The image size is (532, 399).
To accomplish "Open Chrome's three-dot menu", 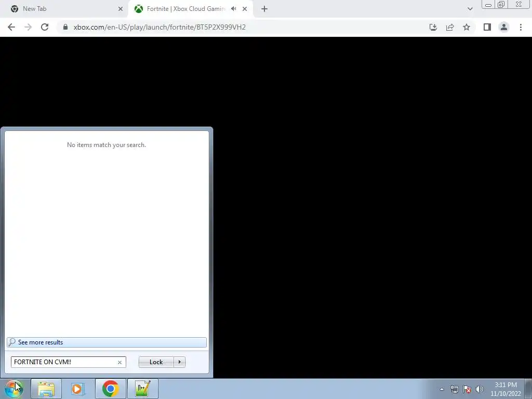I will 521,27.
